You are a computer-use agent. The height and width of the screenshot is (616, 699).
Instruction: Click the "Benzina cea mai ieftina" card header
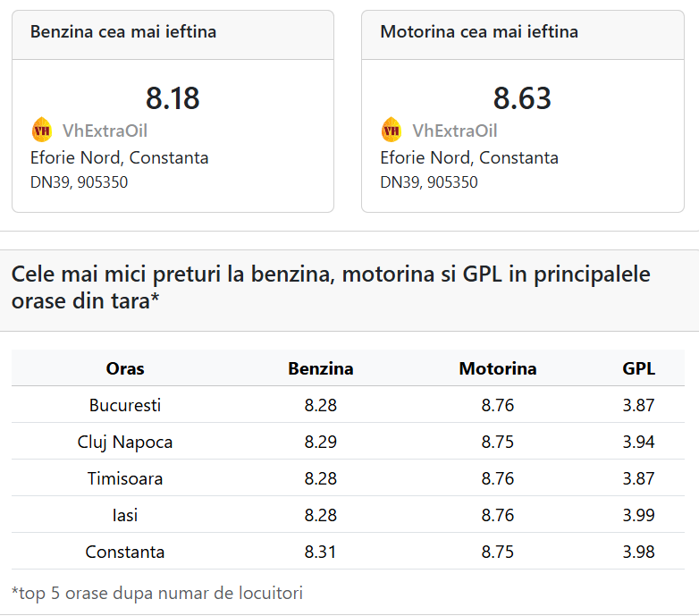[x=123, y=32]
